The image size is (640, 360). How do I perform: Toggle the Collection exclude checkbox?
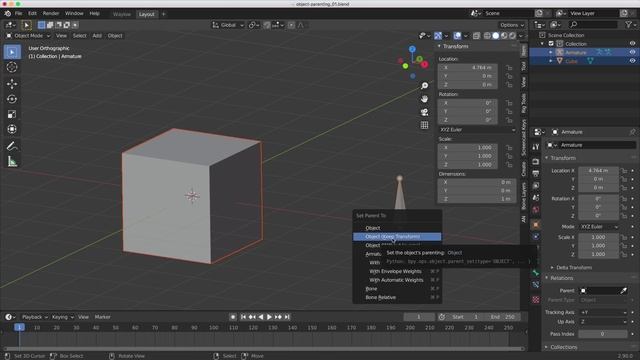click(x=551, y=44)
